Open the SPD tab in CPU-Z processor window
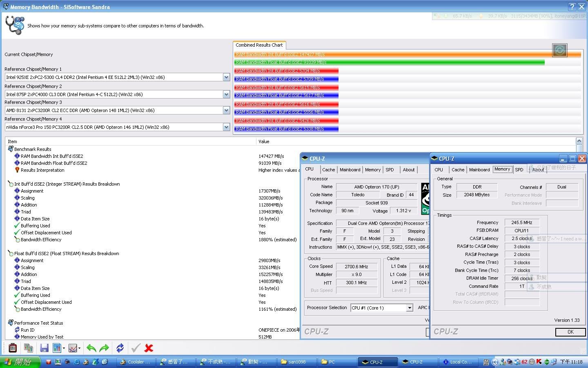Image resolution: width=588 pixels, height=368 pixels. 390,170
